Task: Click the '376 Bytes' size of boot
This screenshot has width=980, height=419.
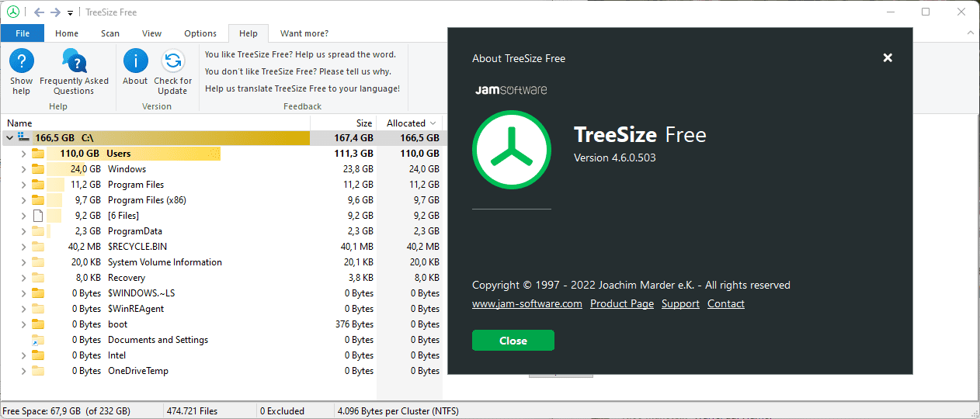Action: [354, 324]
